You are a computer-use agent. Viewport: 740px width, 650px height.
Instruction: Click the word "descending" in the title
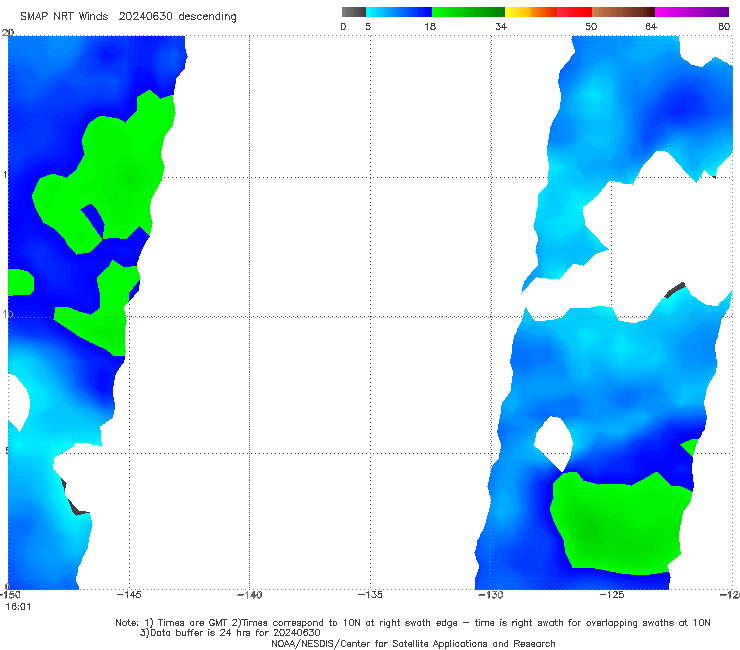pos(207,17)
